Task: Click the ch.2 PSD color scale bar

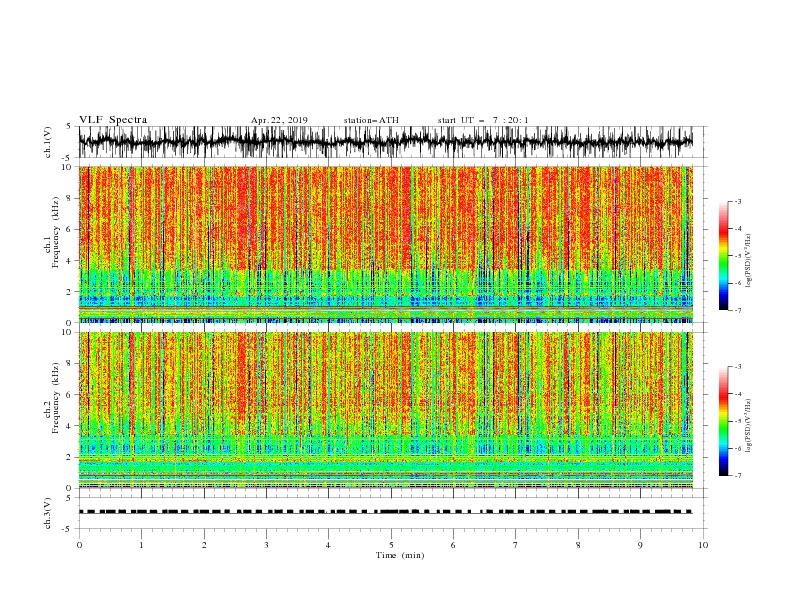Action: click(723, 421)
